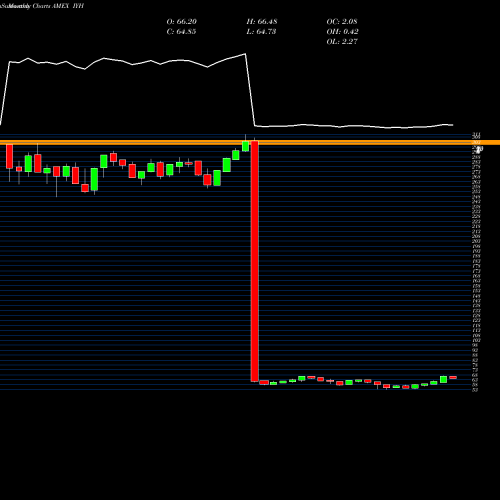Click the 'OC: 2.08' reading
This screenshot has width=500, height=500.
[342, 22]
